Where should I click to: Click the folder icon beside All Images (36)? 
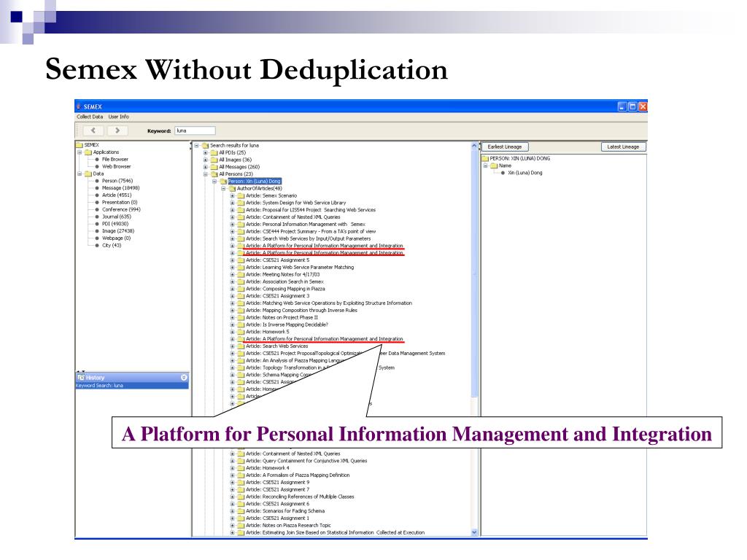pos(214,160)
